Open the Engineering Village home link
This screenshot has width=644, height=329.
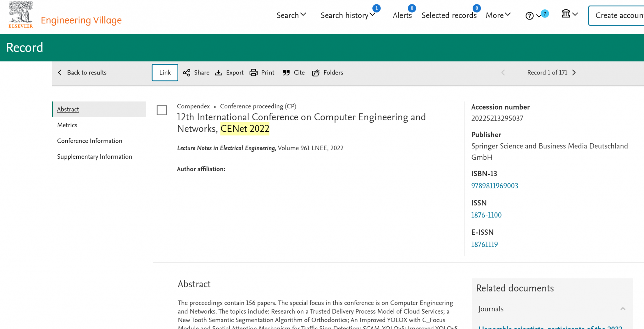pyautogui.click(x=81, y=20)
